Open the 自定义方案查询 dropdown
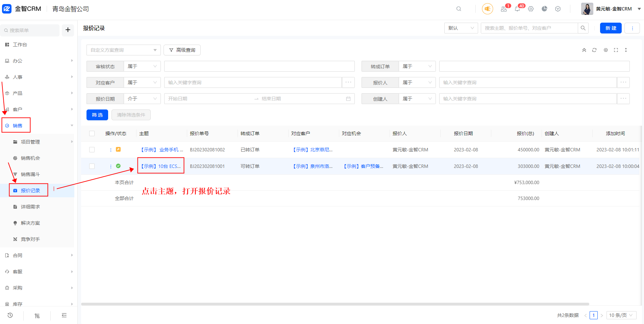644x324 pixels. point(123,50)
